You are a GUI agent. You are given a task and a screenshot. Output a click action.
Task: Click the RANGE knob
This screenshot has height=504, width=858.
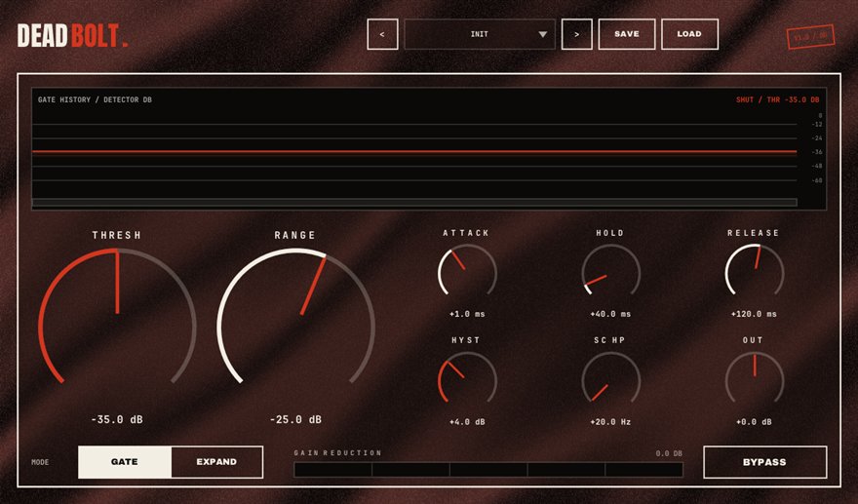click(x=295, y=314)
